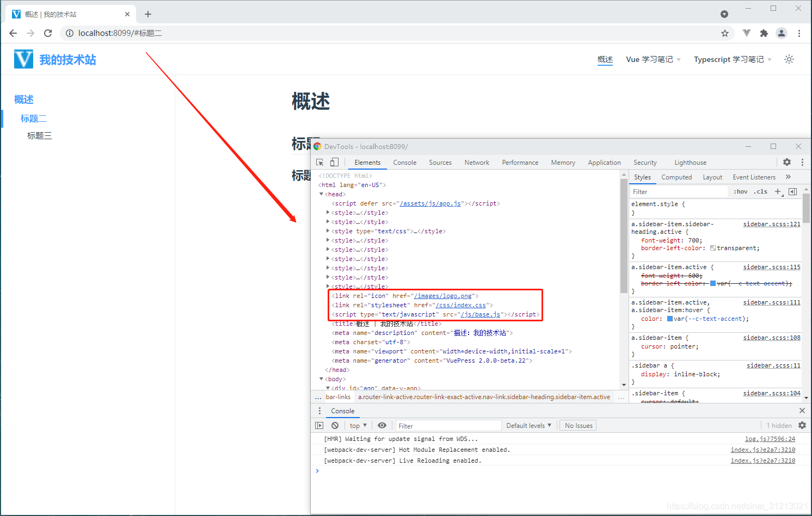This screenshot has width=812, height=516.
Task: Open the Vue 学习笔记 navigation dropdown
Action: 653,59
